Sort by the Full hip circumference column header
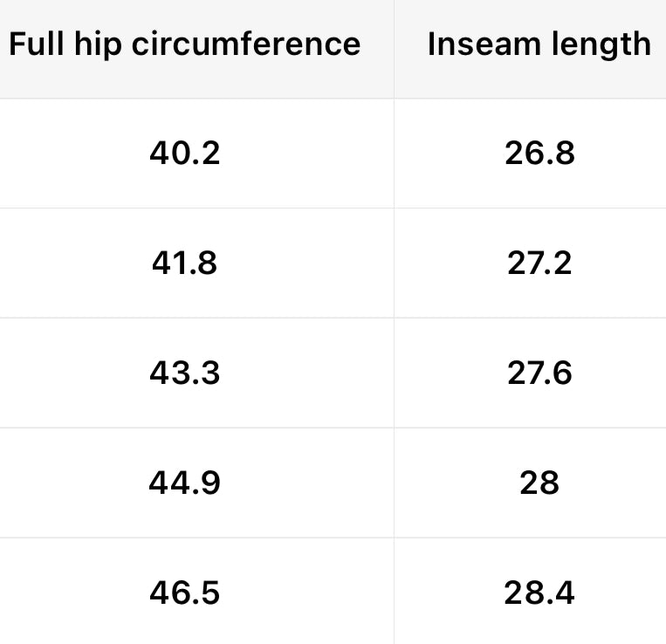 [x=184, y=45]
